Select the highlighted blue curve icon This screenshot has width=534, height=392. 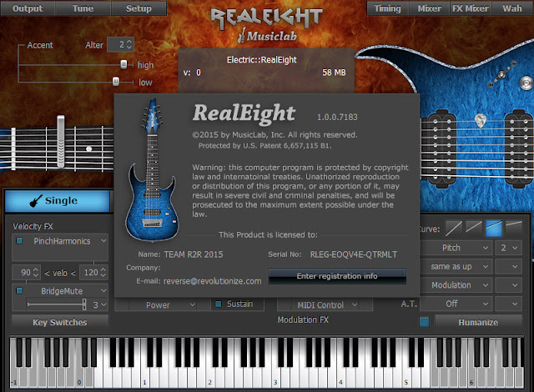point(494,229)
